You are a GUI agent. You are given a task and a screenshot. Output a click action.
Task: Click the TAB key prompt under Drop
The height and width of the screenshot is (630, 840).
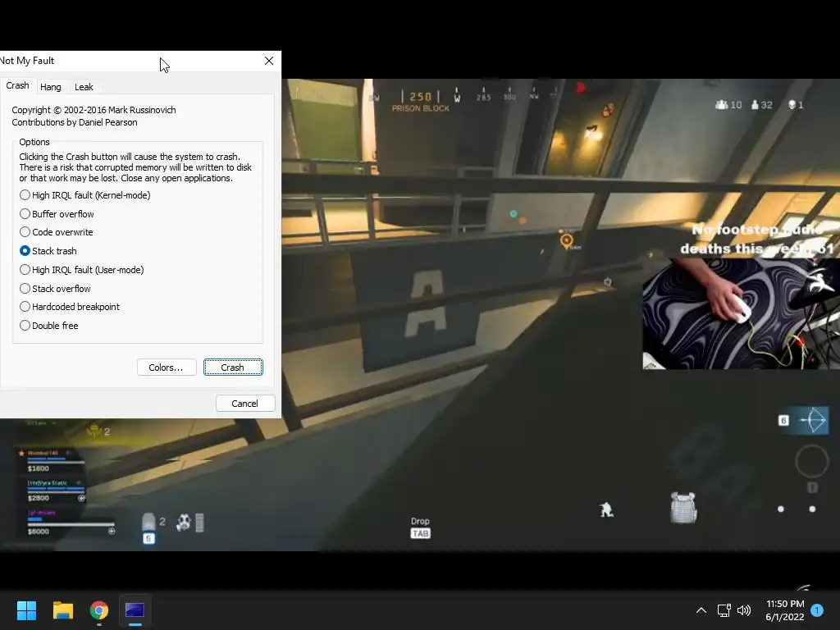tap(421, 533)
